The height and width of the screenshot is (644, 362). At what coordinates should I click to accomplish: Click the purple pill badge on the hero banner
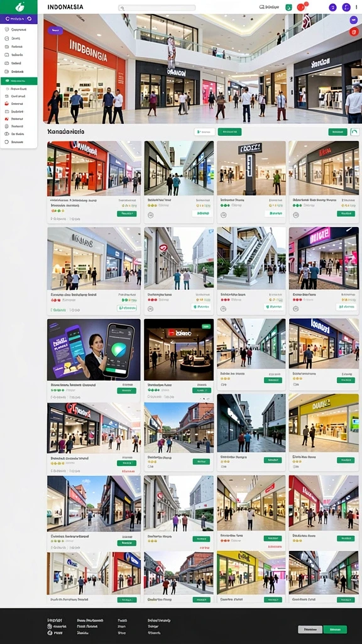click(x=55, y=30)
